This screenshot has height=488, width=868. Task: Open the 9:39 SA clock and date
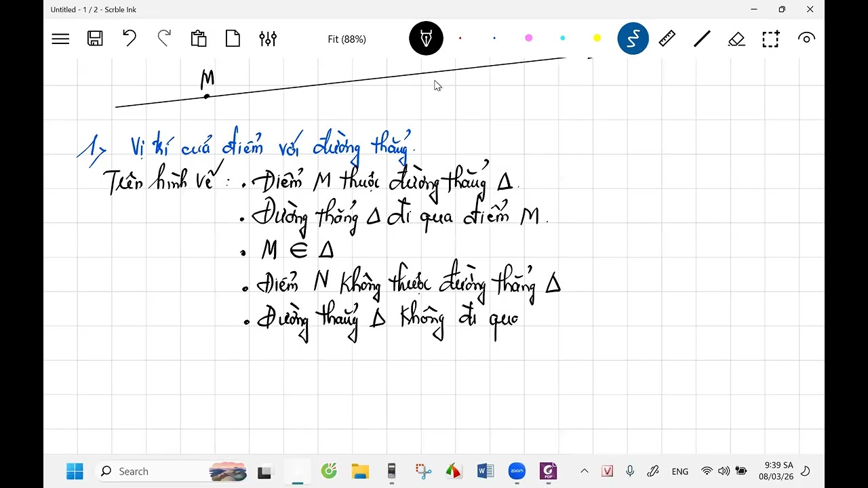(x=777, y=471)
